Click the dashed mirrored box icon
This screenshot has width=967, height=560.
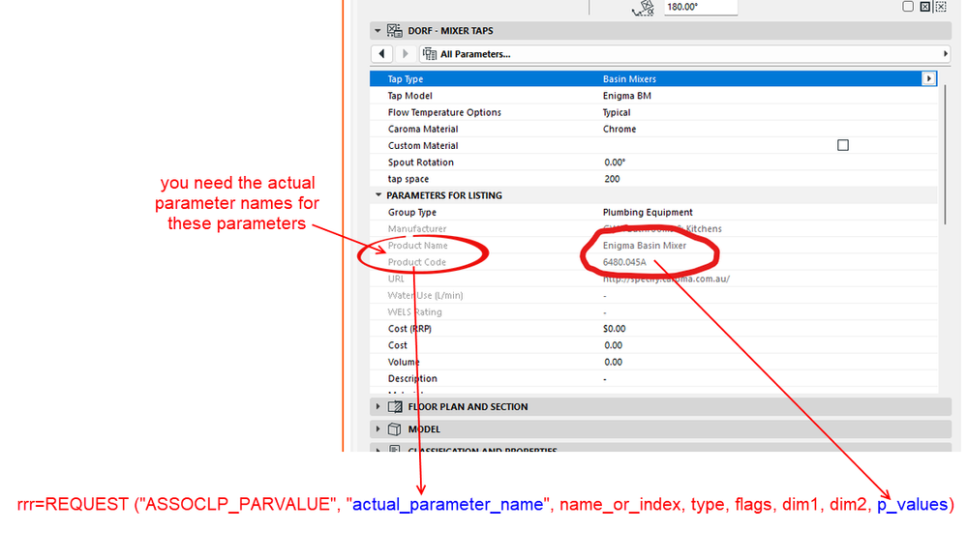pos(941,6)
